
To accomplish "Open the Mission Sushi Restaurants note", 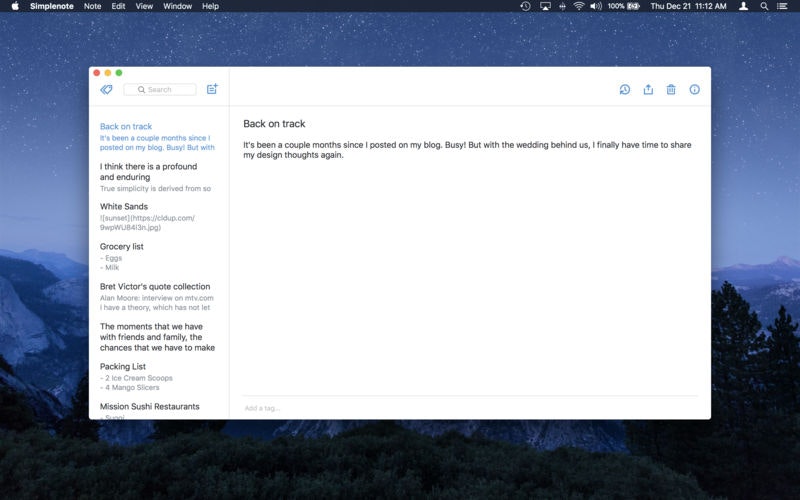I will [159, 410].
